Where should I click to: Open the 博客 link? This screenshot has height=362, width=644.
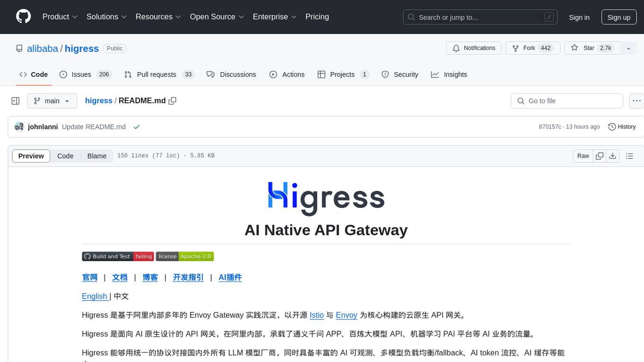point(150,278)
